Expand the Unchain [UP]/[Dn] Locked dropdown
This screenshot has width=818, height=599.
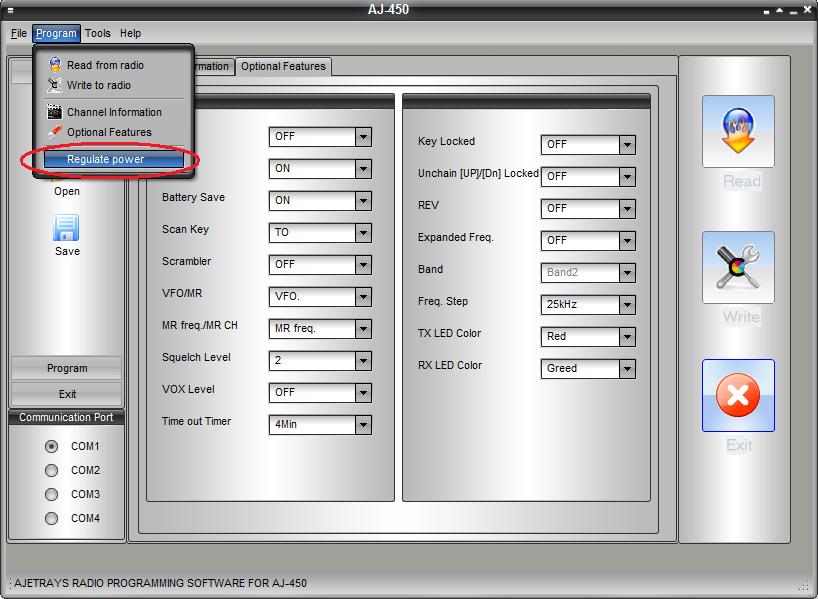[x=627, y=177]
